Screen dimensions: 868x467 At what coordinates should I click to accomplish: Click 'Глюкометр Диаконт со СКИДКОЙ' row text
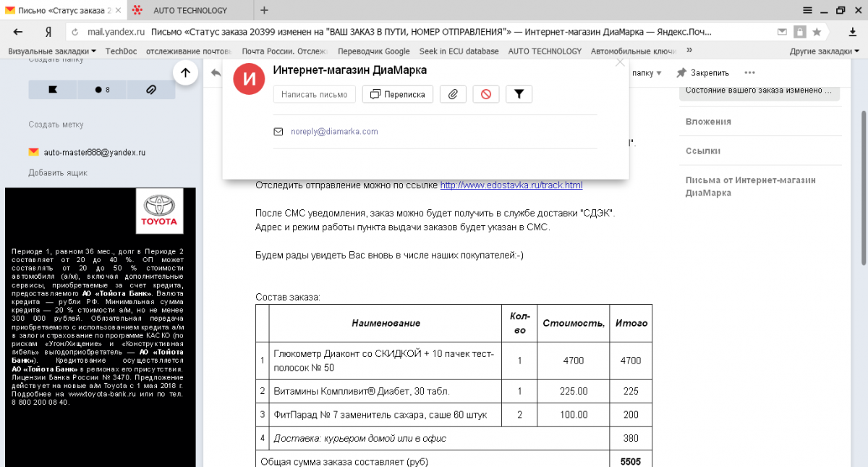(x=384, y=361)
